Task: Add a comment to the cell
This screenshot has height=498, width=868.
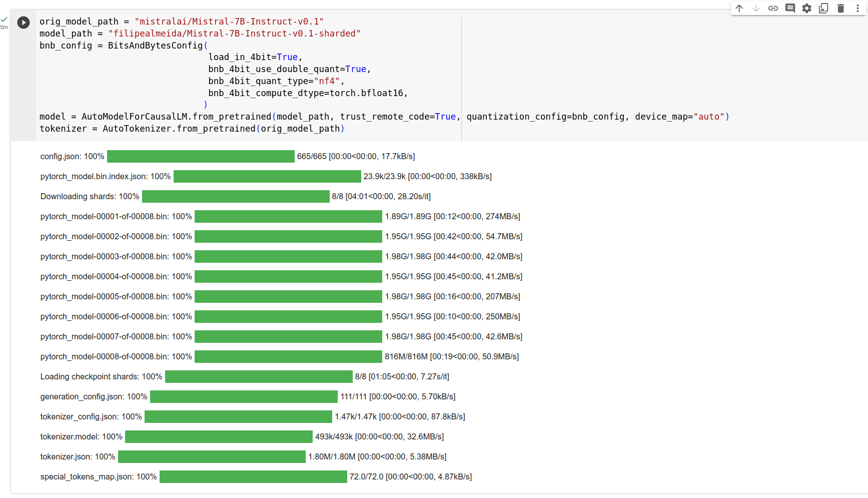Action: 790,8
